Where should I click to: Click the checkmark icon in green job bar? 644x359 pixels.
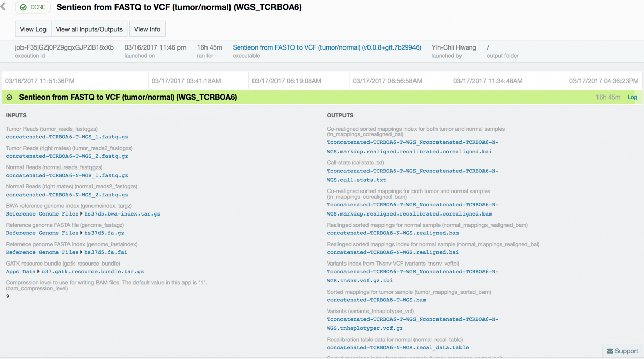point(9,97)
